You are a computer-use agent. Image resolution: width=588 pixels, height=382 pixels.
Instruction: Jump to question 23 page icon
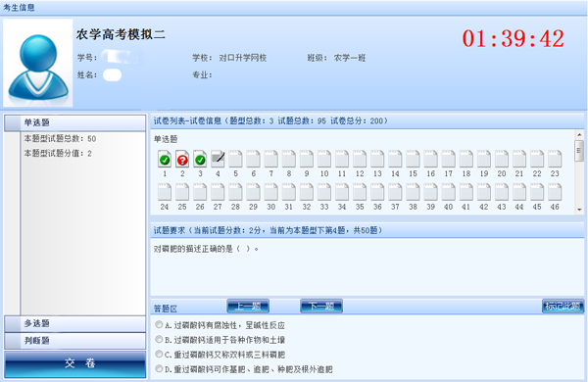pyautogui.click(x=555, y=159)
